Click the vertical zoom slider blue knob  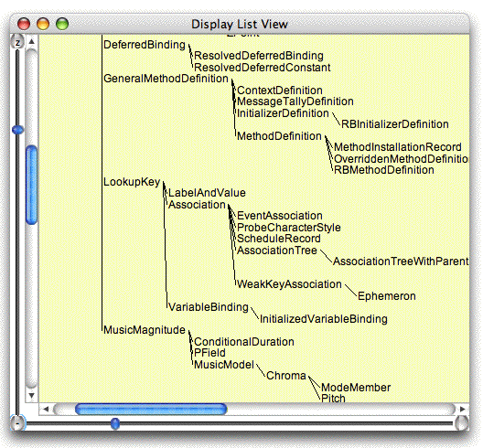coord(17,130)
